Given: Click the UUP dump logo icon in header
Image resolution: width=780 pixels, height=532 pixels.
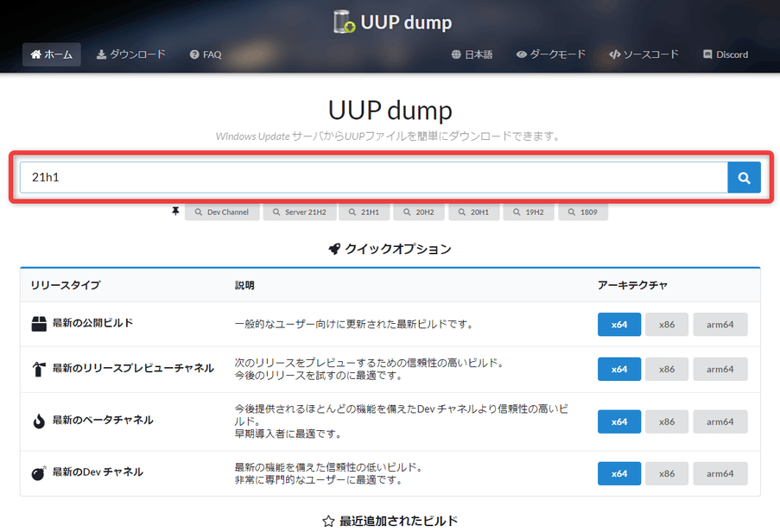Looking at the screenshot, I should 345,22.
